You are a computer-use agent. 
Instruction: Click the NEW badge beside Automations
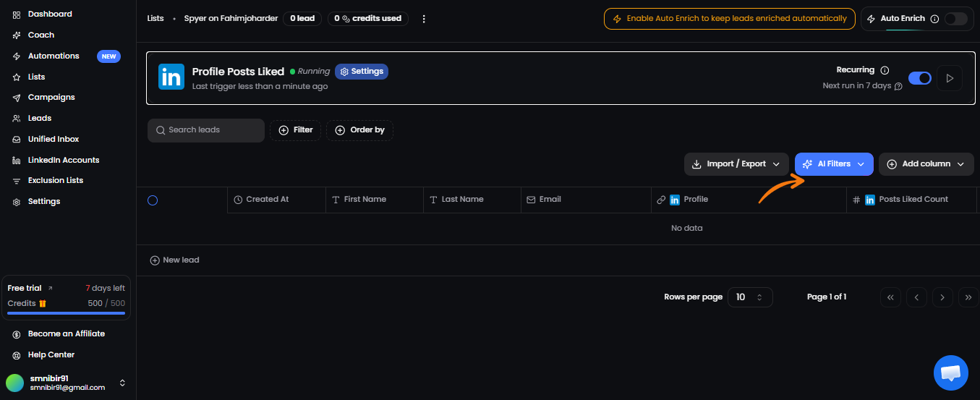(108, 56)
